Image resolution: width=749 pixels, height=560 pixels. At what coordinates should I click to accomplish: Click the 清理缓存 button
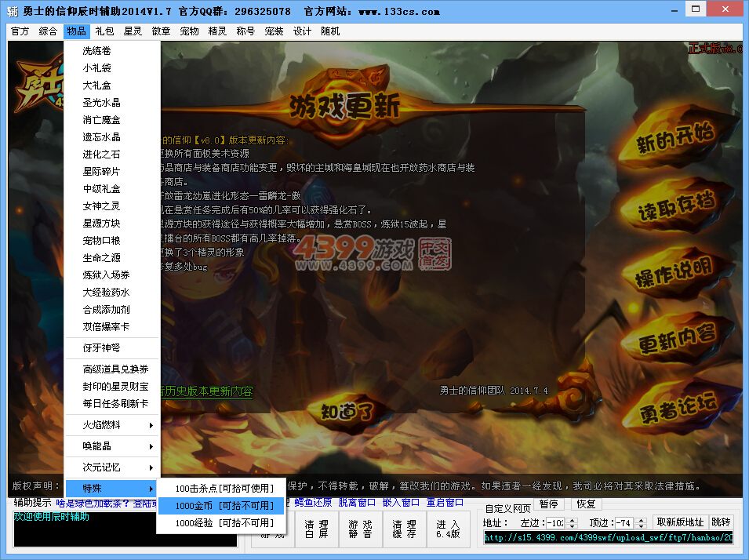pyautogui.click(x=405, y=529)
